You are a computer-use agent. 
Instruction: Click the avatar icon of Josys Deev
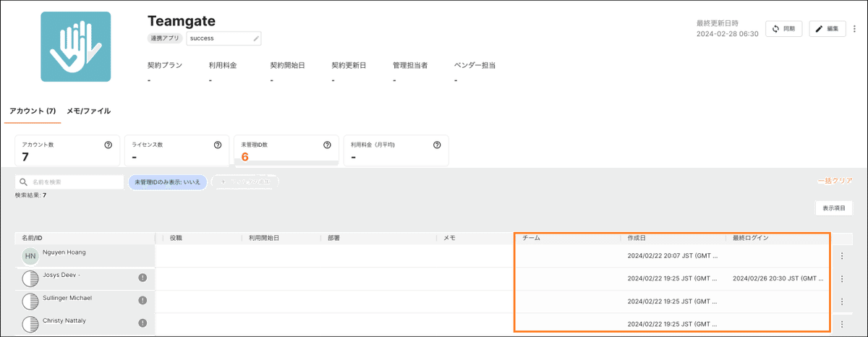click(x=30, y=279)
